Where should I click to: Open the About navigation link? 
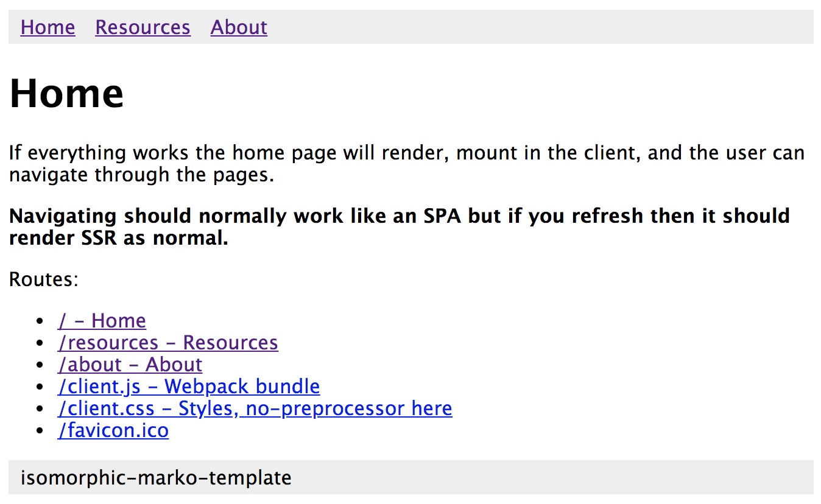pyautogui.click(x=239, y=27)
